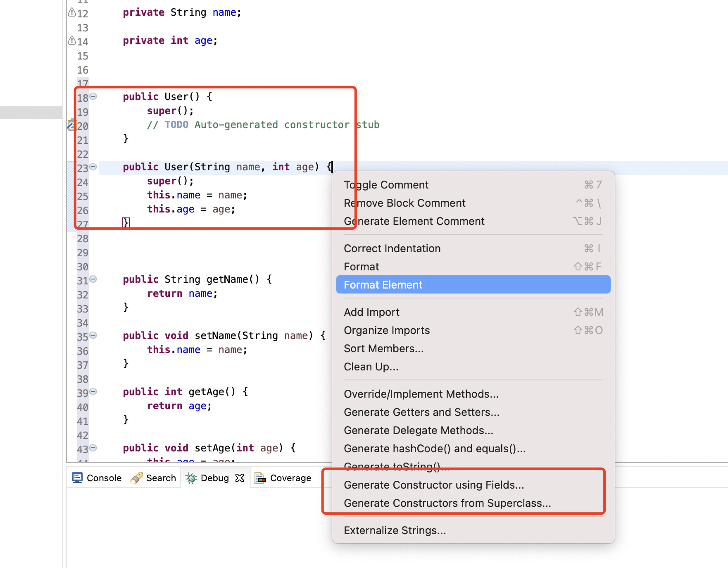This screenshot has width=728, height=568.
Task: Select Generate Constructor using Fields
Action: (473, 485)
